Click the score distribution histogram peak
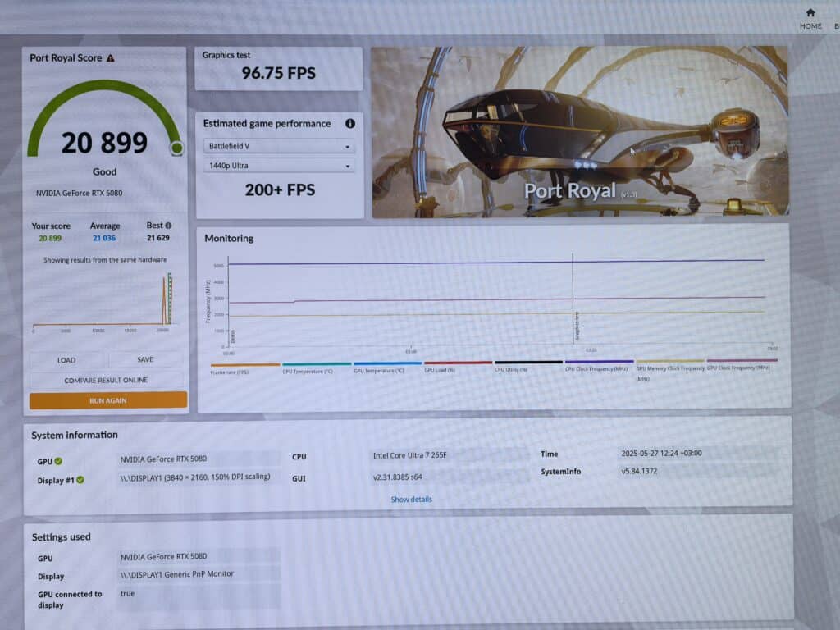Image resolution: width=840 pixels, height=630 pixels. [167, 299]
